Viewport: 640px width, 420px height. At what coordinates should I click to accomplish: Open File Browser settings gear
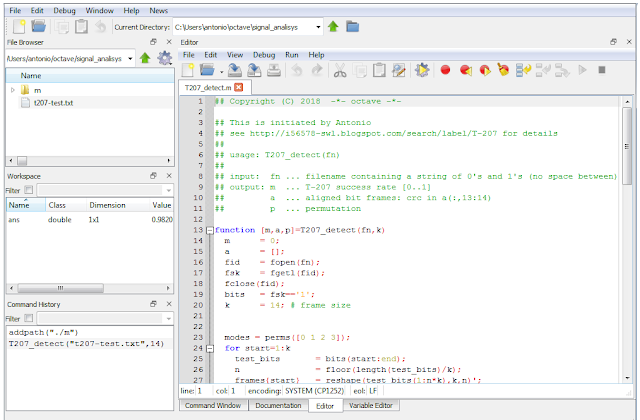click(164, 58)
